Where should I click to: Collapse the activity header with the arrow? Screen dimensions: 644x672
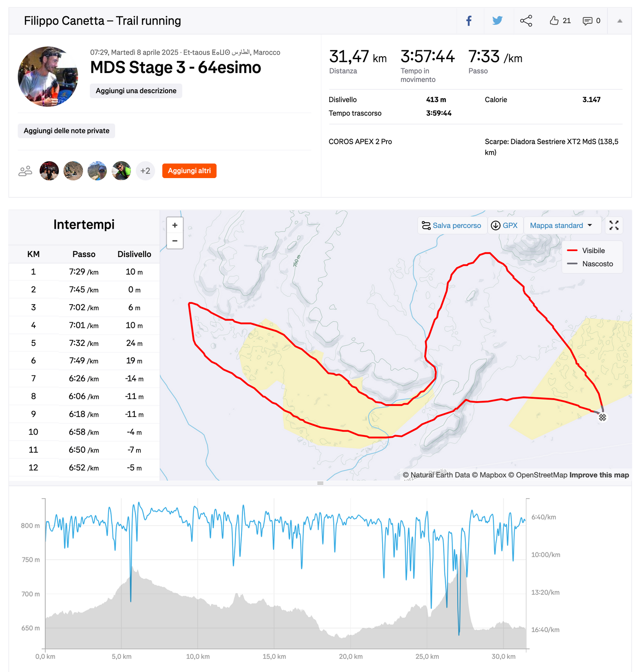click(620, 21)
